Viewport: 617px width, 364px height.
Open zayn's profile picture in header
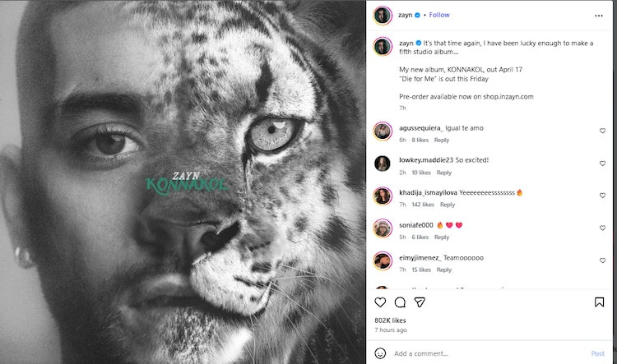coord(382,15)
